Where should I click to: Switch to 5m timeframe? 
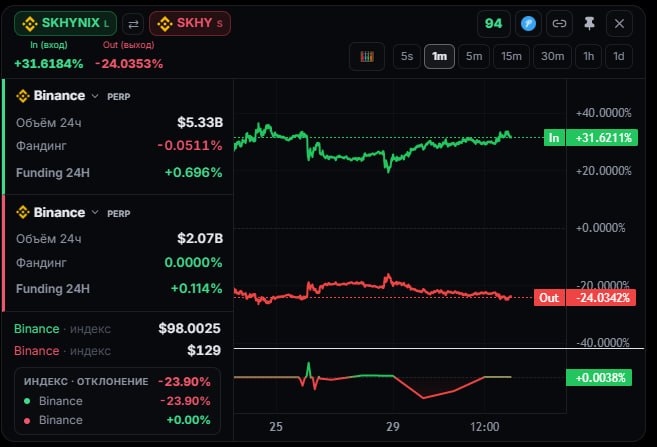[474, 56]
